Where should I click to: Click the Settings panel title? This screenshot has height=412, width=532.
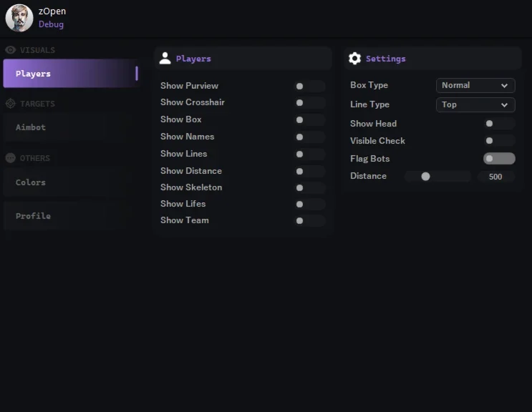386,59
